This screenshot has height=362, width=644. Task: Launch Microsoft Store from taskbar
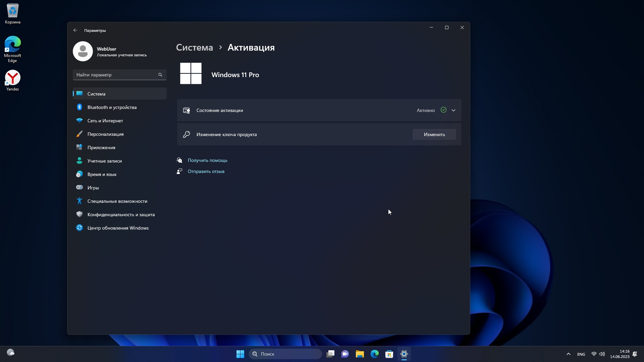[x=389, y=354]
